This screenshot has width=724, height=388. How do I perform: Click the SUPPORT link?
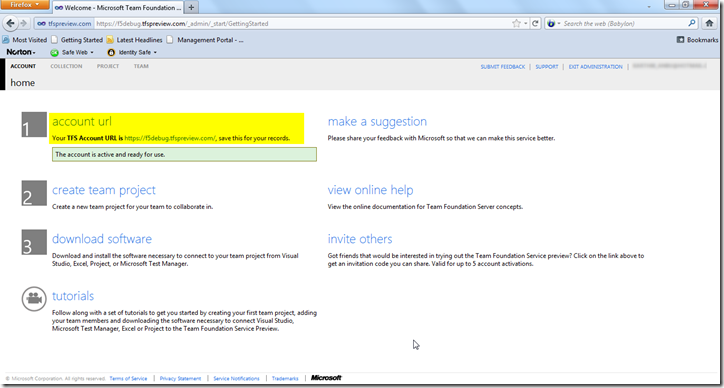tap(547, 67)
